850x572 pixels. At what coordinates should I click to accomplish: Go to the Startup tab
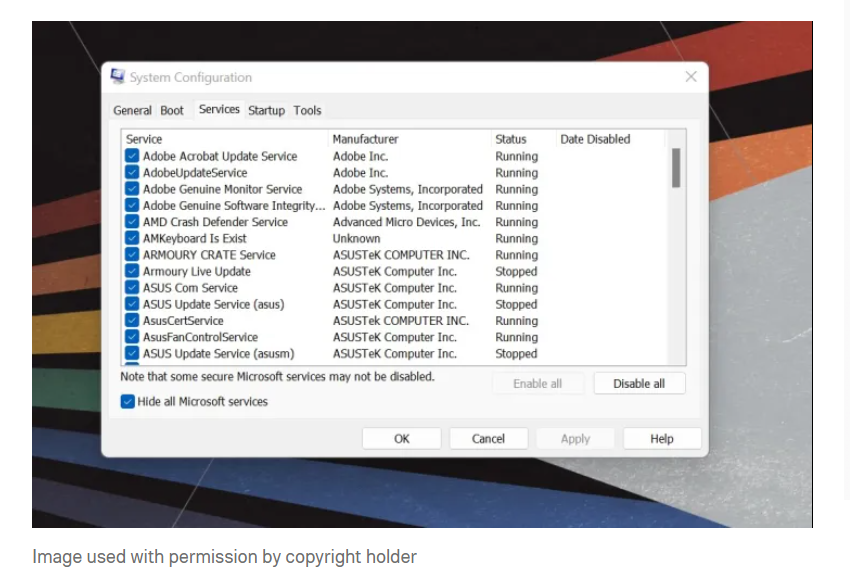(266, 111)
